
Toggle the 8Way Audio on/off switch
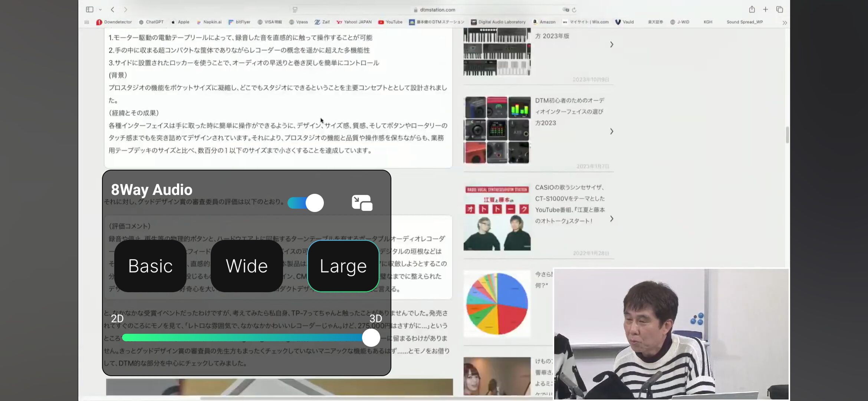coord(306,203)
